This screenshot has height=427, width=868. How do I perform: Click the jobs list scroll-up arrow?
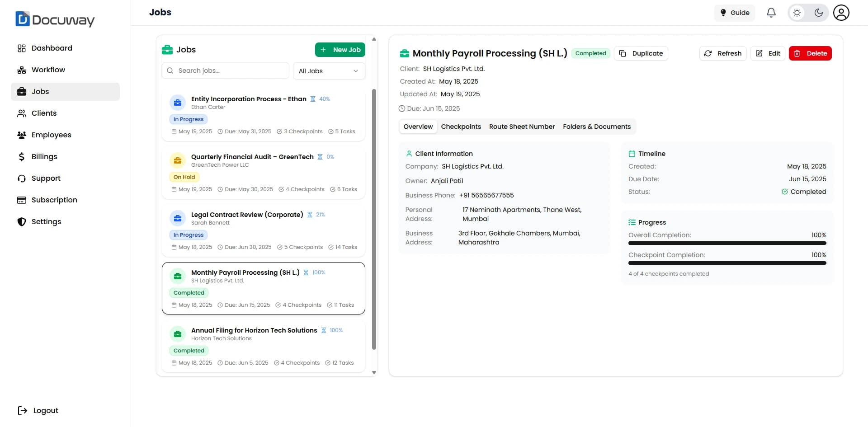coord(374,39)
